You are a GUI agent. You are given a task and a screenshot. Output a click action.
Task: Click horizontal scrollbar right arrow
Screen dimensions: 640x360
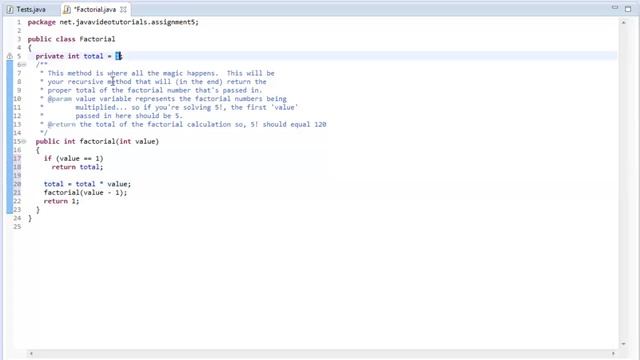pyautogui.click(x=613, y=353)
